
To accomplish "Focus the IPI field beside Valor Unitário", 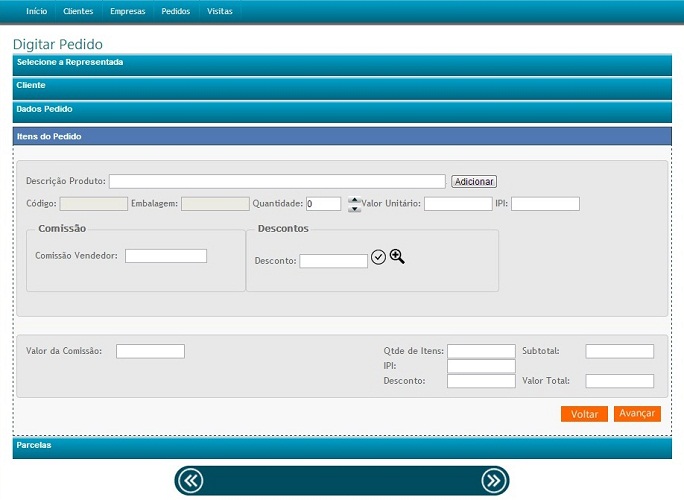I will (545, 204).
